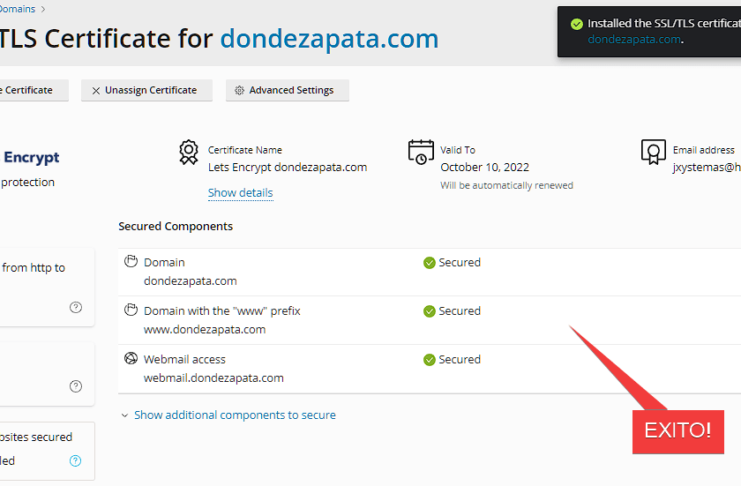Open dondezapata.com link in the success notification
741x486 pixels.
[x=634, y=39]
